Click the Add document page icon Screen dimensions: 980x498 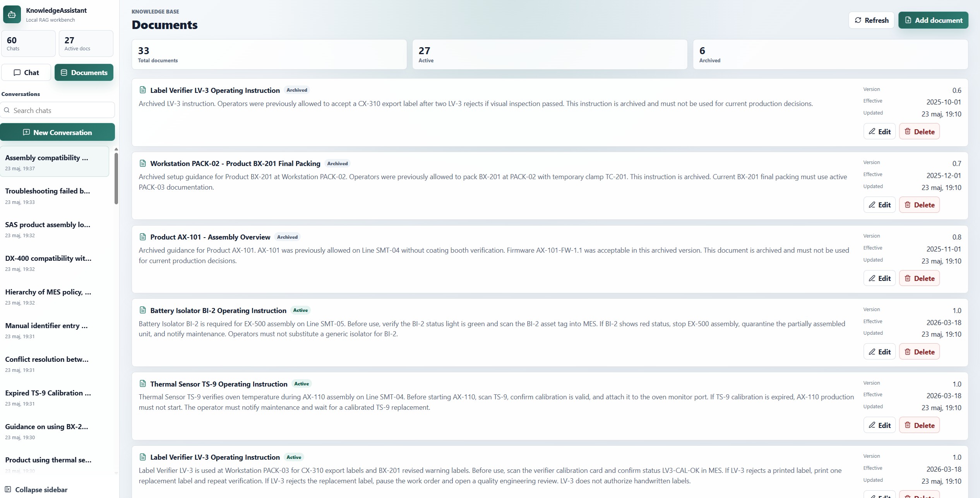click(908, 20)
